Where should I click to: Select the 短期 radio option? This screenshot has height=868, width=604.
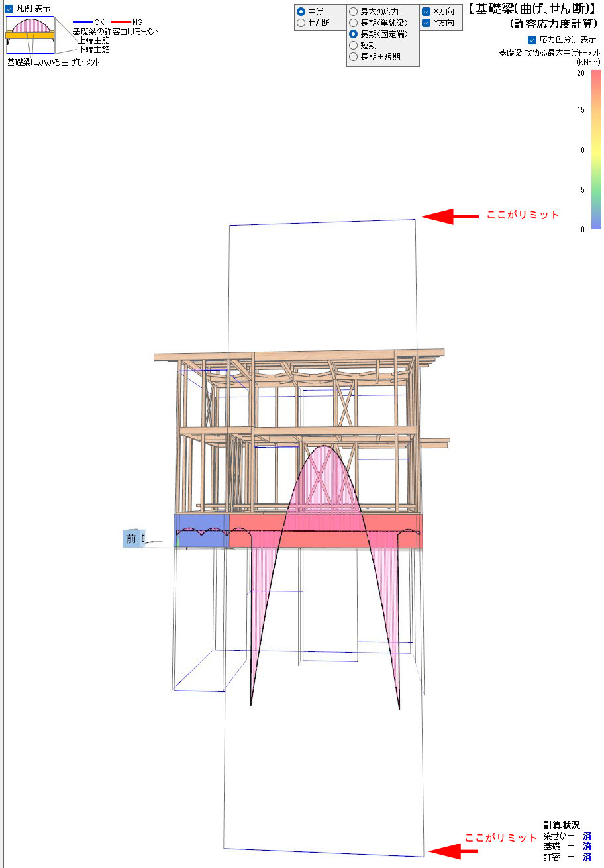click(x=354, y=45)
